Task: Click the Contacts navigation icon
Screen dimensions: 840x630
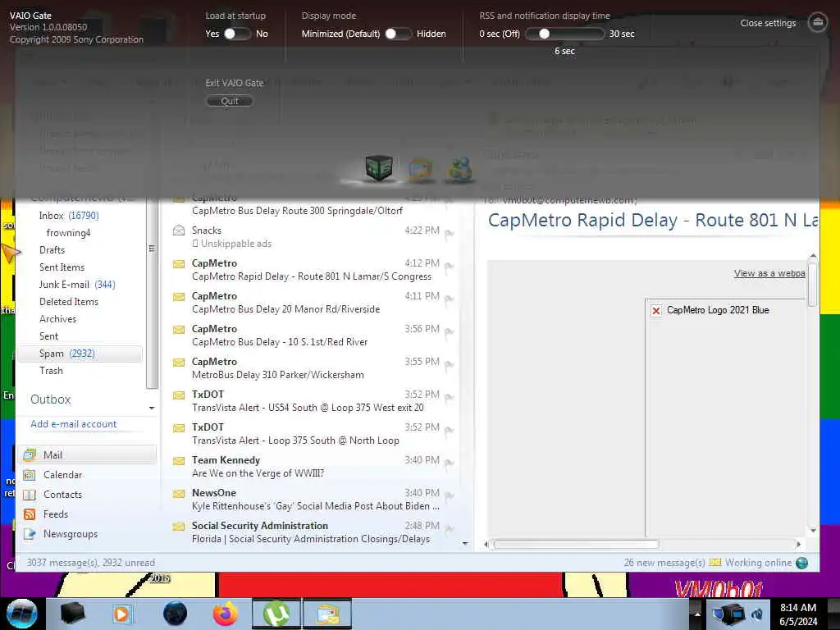Action: (30, 495)
